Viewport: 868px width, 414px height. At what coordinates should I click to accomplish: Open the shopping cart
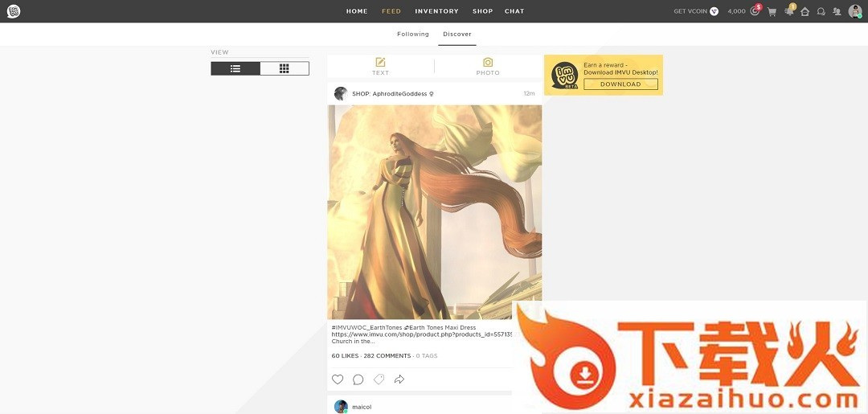772,11
